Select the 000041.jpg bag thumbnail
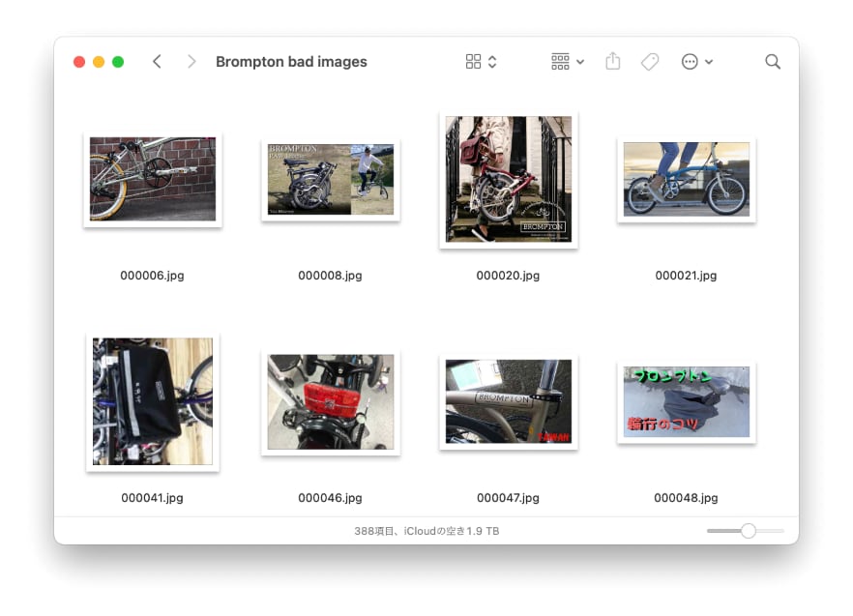Screen dimensions: 853x616 coord(153,401)
